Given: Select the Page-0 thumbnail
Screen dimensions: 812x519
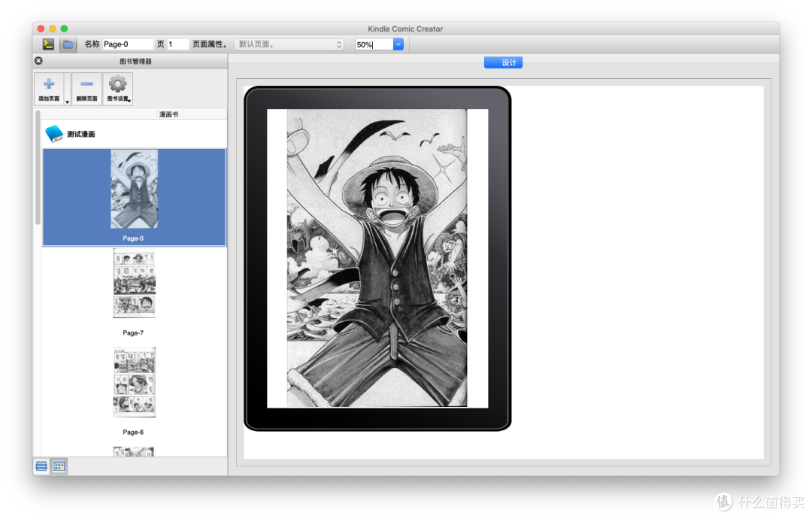Looking at the screenshot, I should [x=134, y=189].
